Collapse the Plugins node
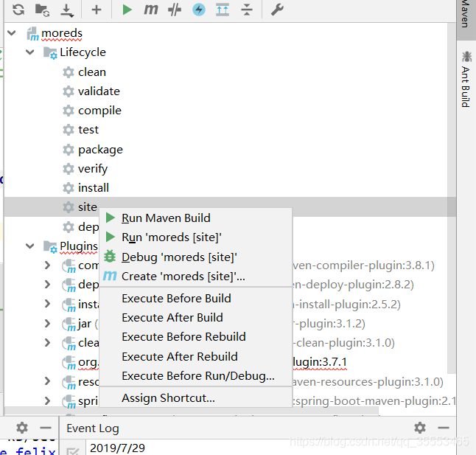Screen dimensions: 476x455 coord(29,246)
